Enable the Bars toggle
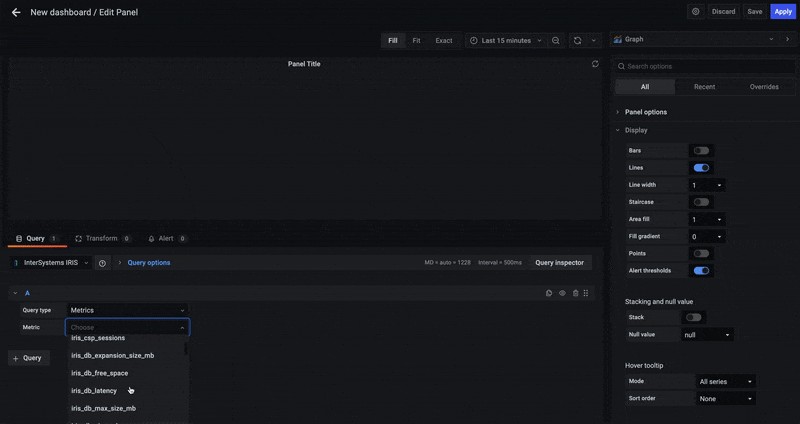This screenshot has height=424, width=800. 701,150
